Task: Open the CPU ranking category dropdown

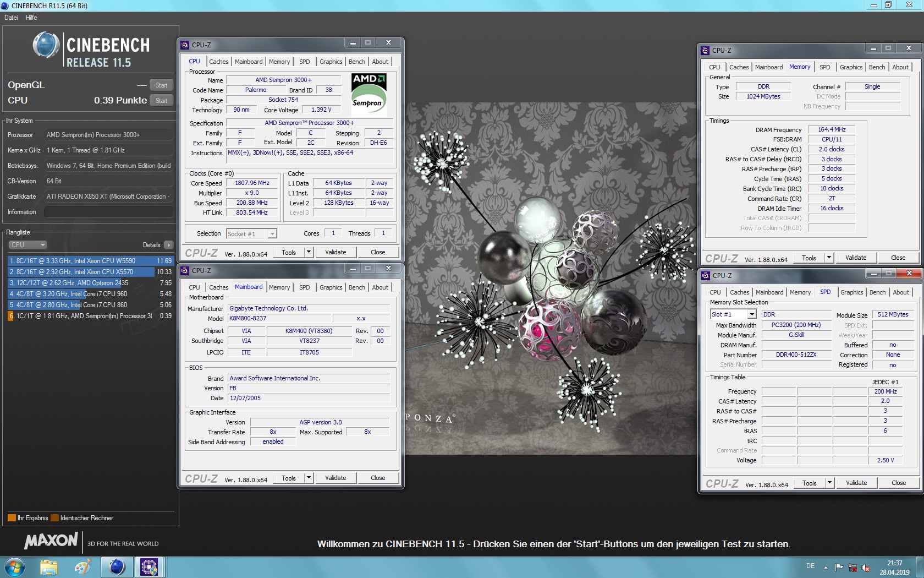Action: point(28,245)
